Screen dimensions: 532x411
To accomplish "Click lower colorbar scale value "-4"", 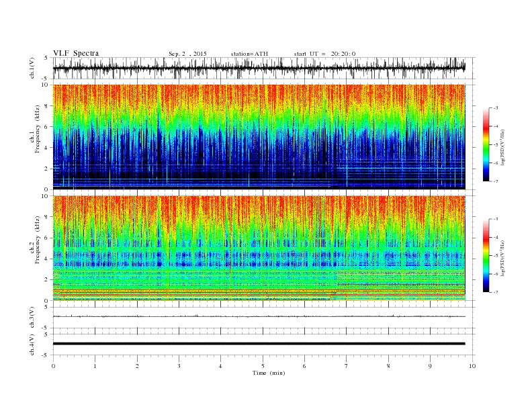I will [x=496, y=237].
